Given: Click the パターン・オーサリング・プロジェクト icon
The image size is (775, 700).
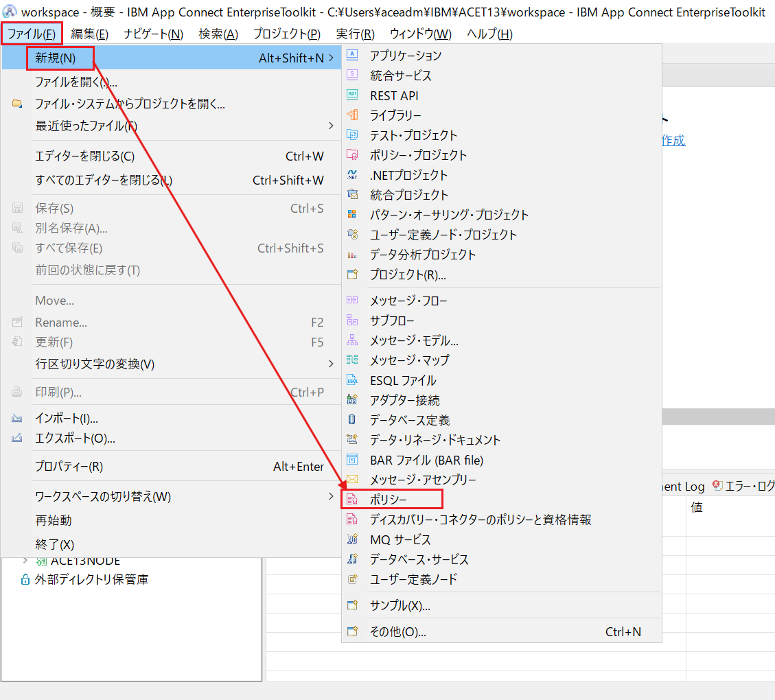Looking at the screenshot, I should click(352, 214).
